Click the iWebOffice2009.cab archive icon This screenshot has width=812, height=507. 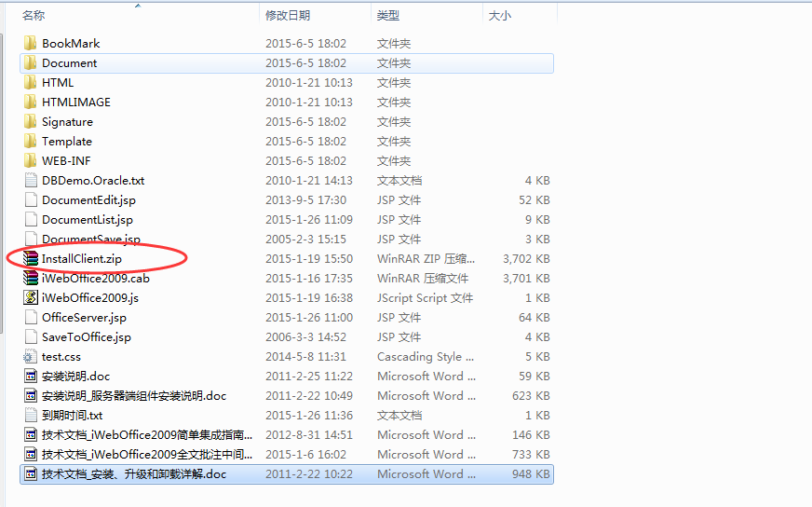coord(31,279)
